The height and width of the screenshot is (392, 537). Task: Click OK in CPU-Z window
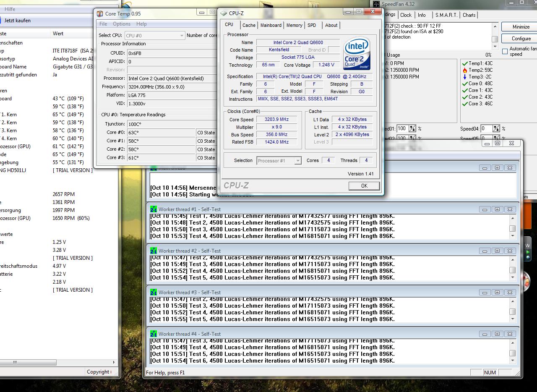[364, 186]
